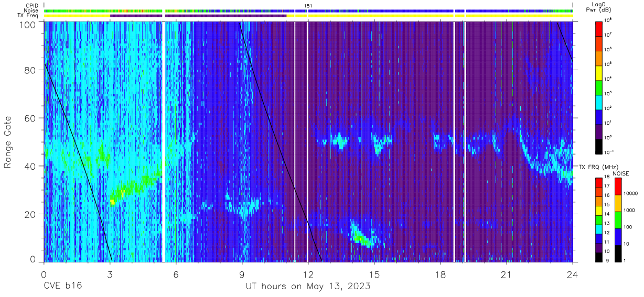Pick the blue swatch in NOISE legend

coord(618,237)
